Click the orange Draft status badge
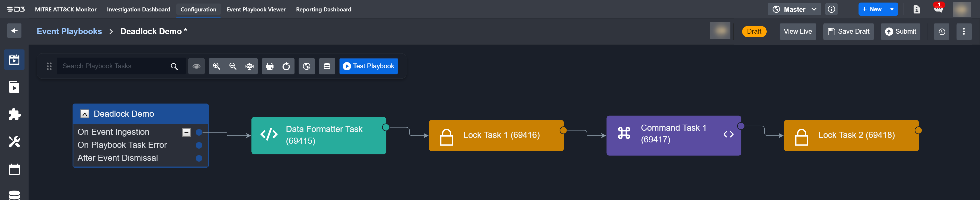980x200 pixels. 754,32
